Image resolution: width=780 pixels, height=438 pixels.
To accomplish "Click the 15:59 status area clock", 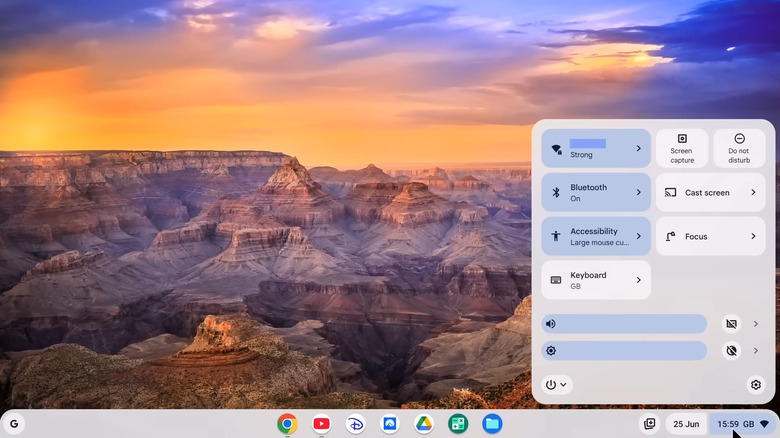I will point(727,424).
